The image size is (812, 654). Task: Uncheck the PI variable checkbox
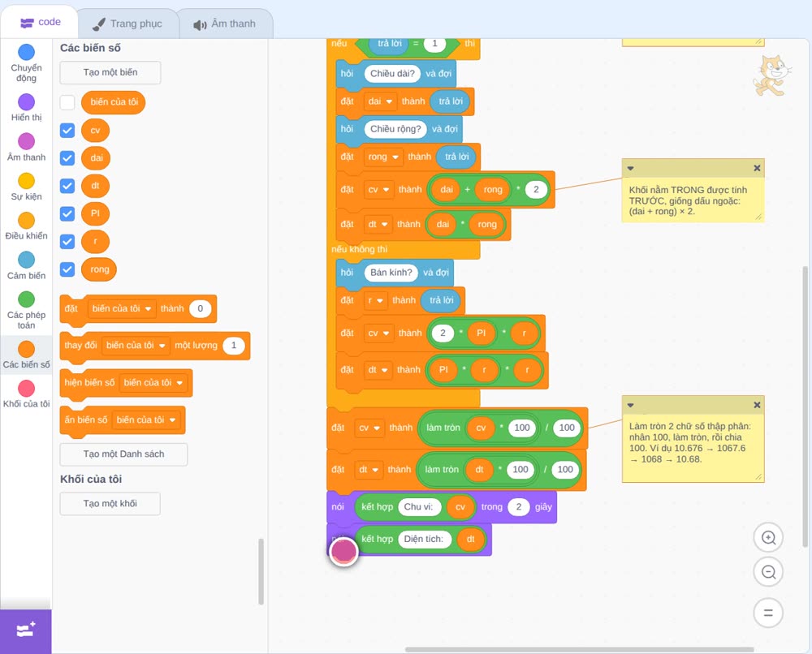click(67, 213)
